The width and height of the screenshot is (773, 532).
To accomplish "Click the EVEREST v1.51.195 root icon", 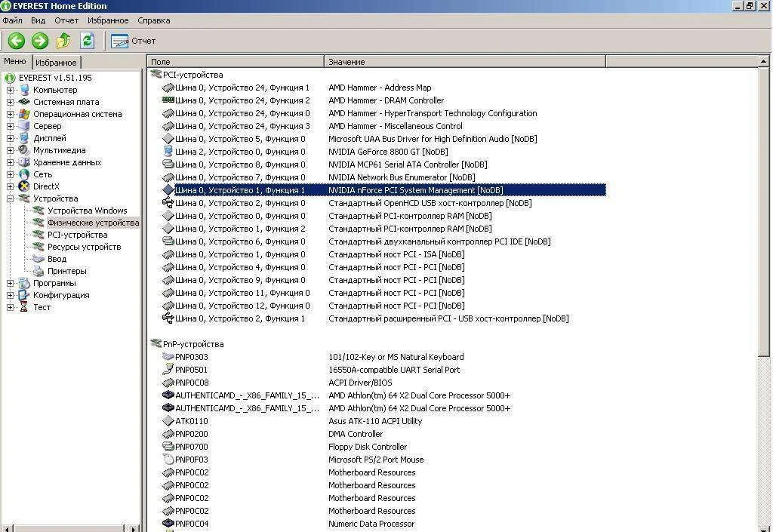I will click(x=10, y=78).
